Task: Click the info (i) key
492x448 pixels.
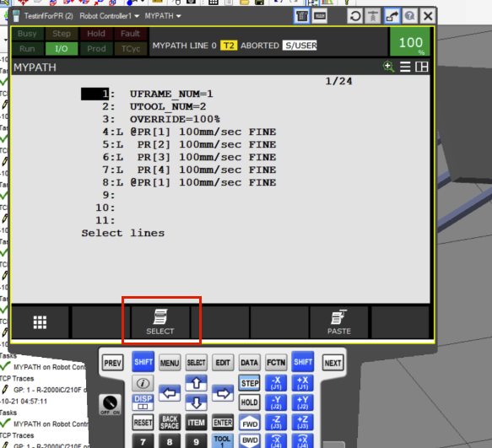Action: tap(143, 383)
